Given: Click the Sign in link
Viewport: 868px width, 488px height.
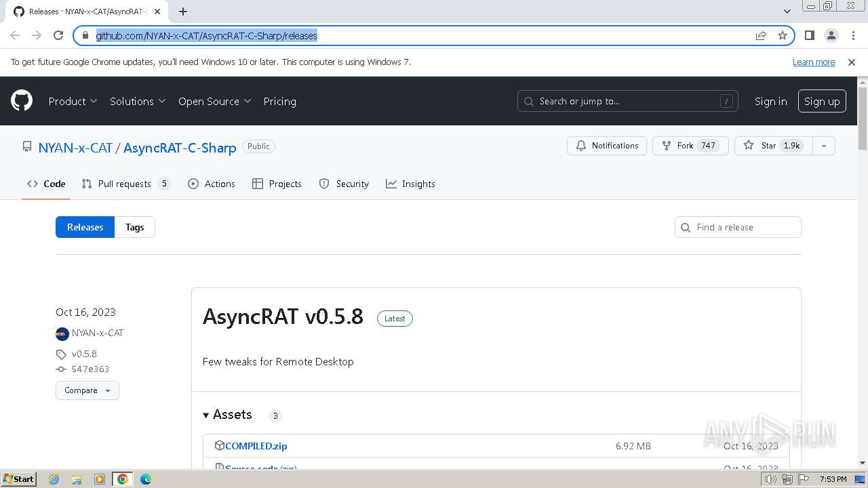Looking at the screenshot, I should 770,101.
